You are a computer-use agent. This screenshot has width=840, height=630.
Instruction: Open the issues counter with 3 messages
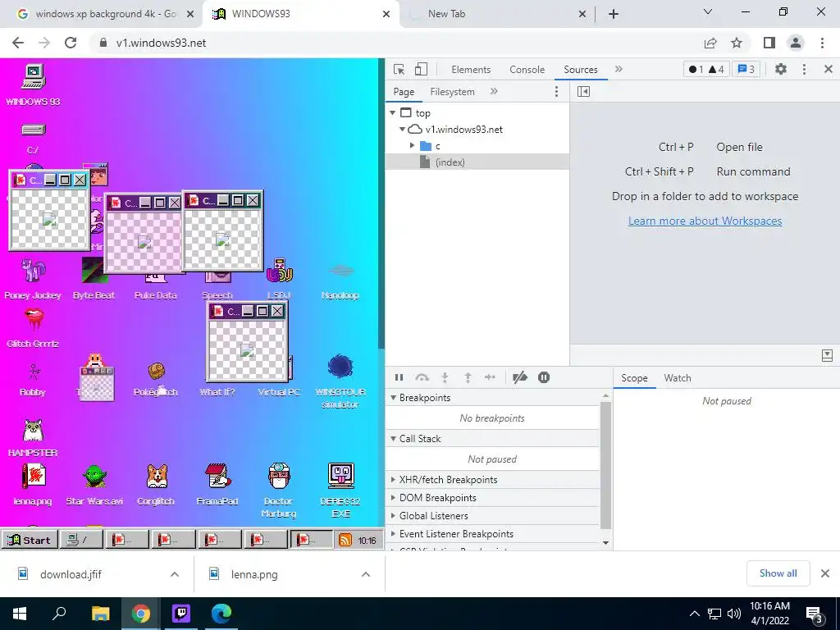746,69
